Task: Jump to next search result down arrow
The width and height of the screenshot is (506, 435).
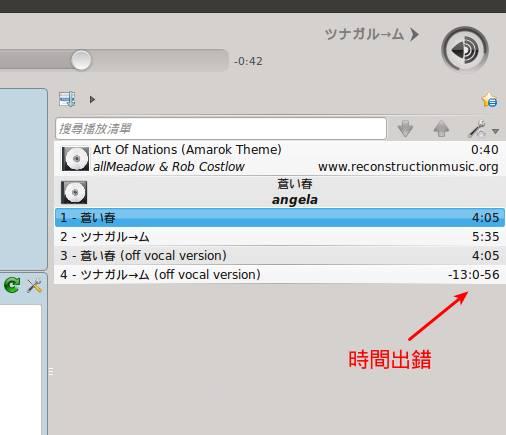Action: pyautogui.click(x=405, y=129)
